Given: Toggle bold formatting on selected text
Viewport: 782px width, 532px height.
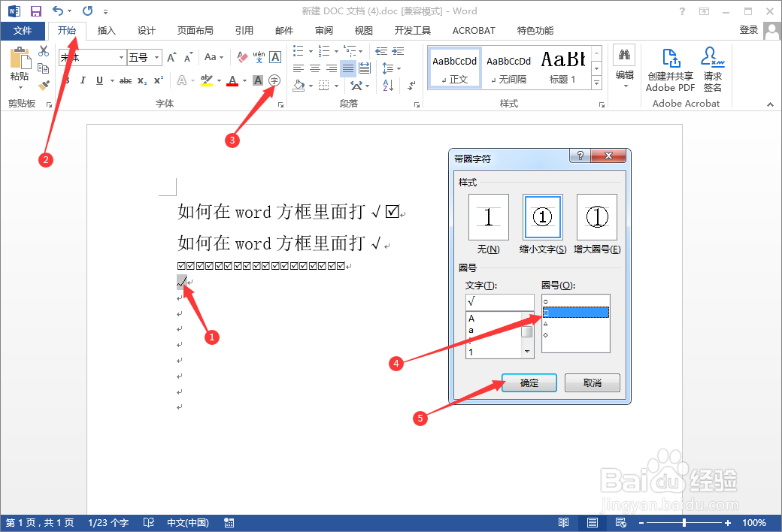Looking at the screenshot, I should pos(65,80).
